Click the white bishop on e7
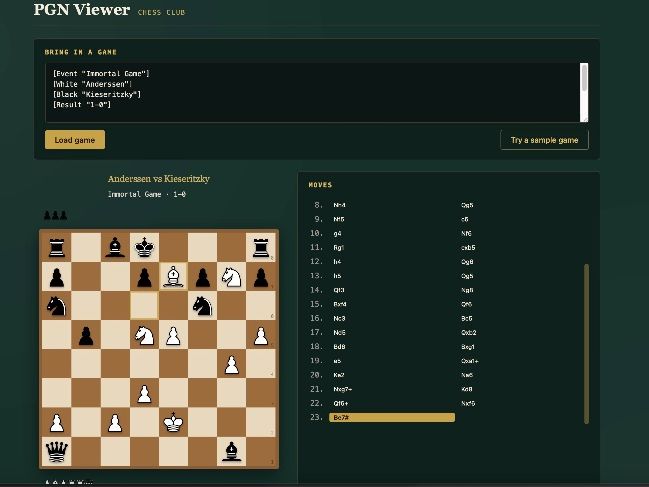 click(173, 276)
